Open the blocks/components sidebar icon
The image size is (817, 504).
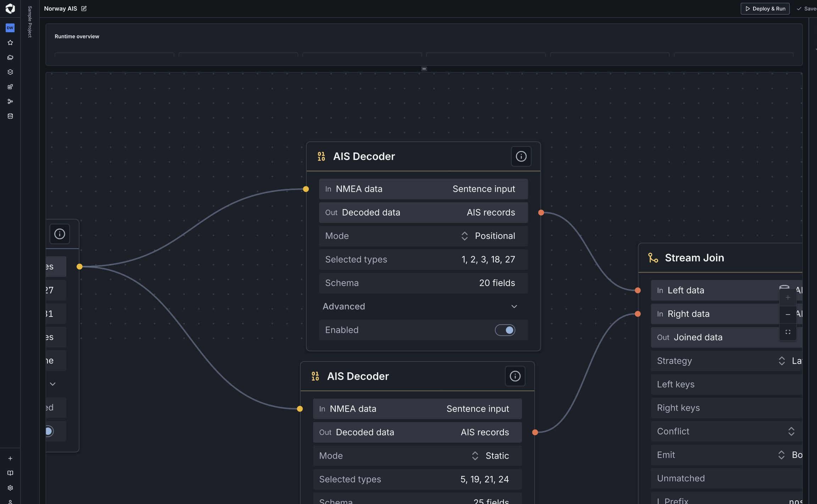(x=10, y=87)
